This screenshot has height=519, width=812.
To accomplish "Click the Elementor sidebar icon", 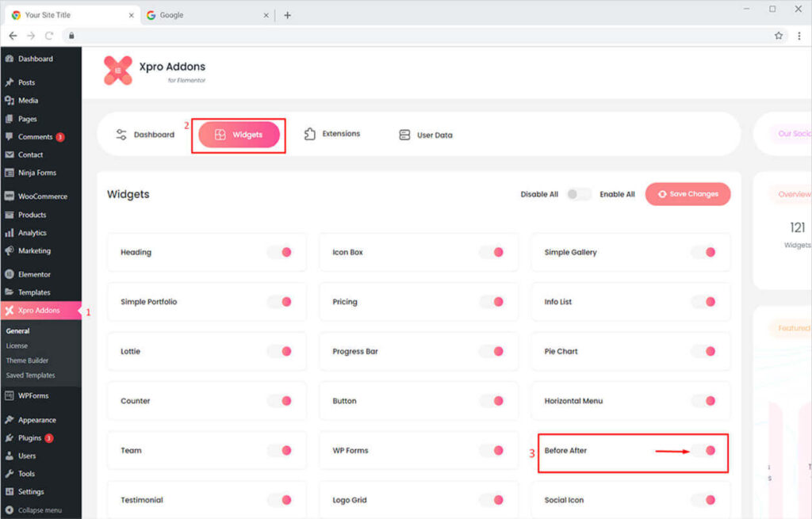I will 10,274.
